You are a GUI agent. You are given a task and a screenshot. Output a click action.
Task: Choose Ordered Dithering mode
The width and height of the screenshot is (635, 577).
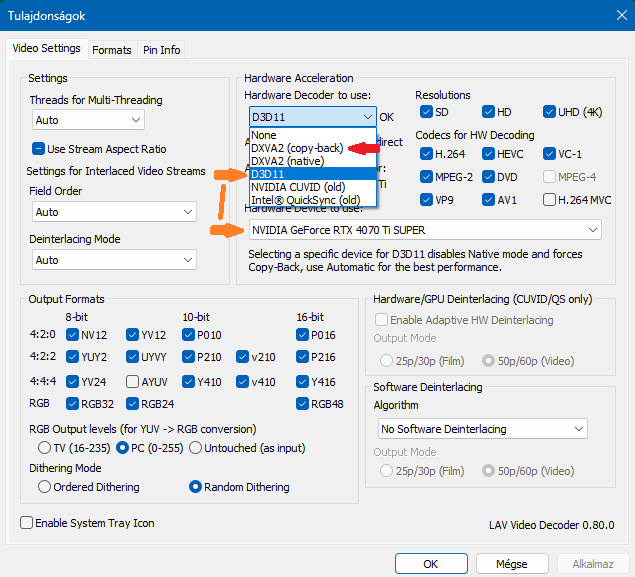pos(45,487)
